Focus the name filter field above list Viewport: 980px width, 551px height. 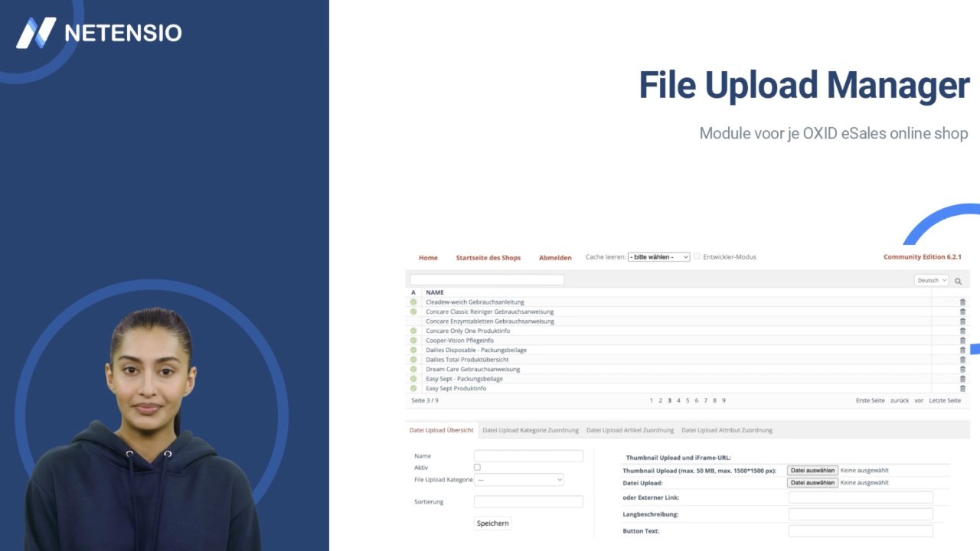pyautogui.click(x=487, y=280)
